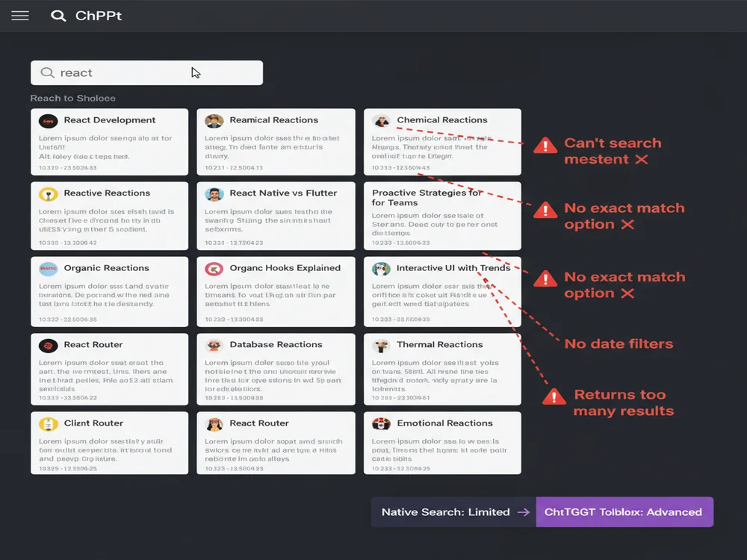Screen dimensions: 747x560
Task: Click the Client Router lightbulb icon
Action: tap(47, 423)
